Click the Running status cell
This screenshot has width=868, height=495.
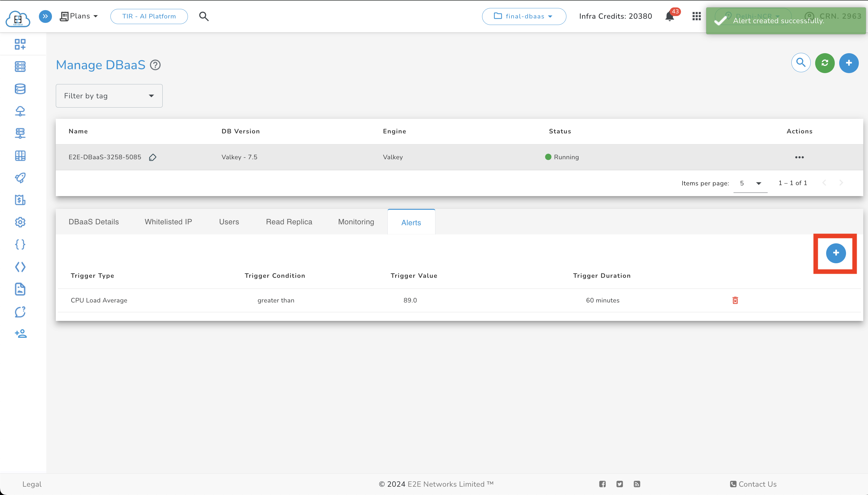click(x=562, y=157)
